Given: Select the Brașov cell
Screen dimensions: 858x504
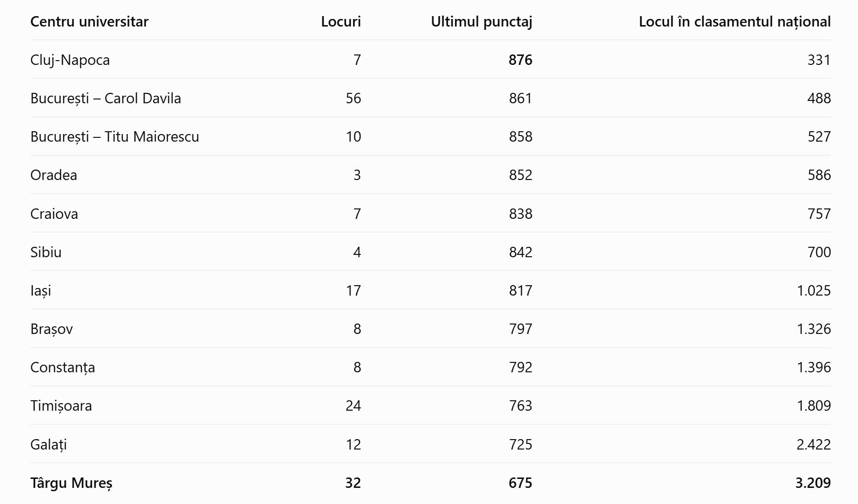Looking at the screenshot, I should coord(52,329).
